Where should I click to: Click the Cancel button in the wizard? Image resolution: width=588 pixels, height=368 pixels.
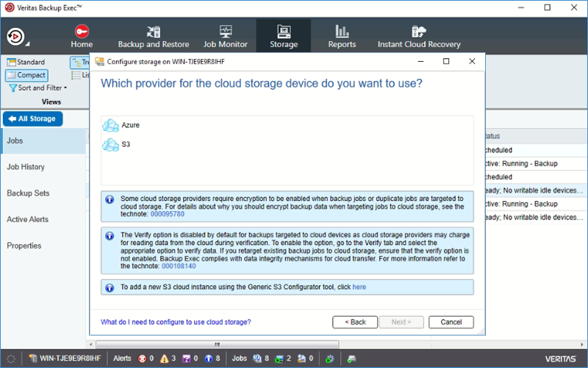tap(451, 322)
